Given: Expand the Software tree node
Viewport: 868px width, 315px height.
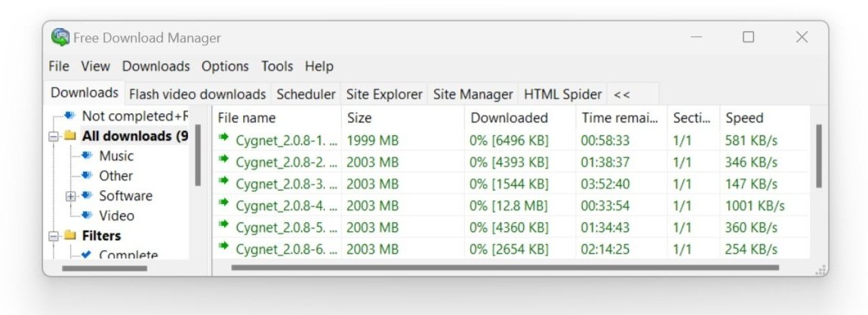Looking at the screenshot, I should click(70, 196).
